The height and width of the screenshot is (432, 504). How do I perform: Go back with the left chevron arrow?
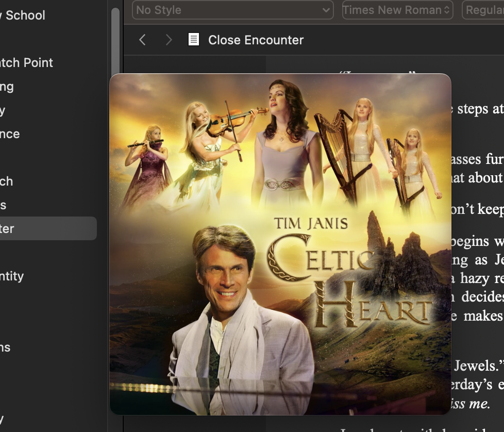pos(142,40)
